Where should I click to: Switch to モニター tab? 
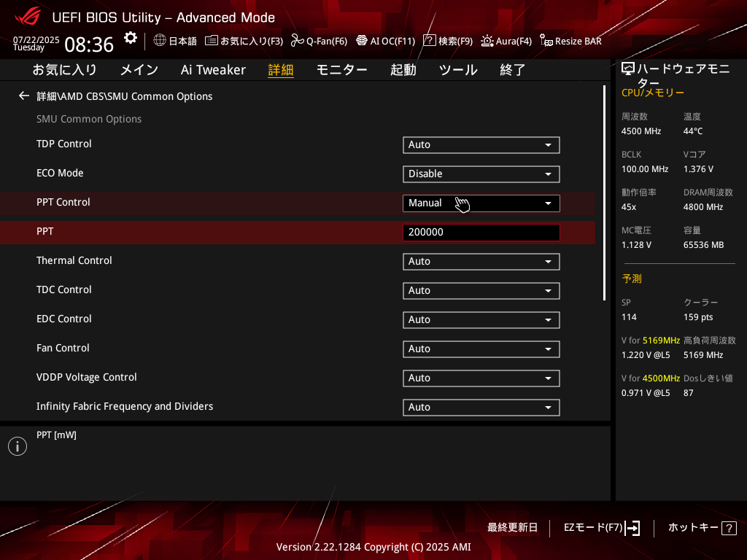[x=341, y=70]
